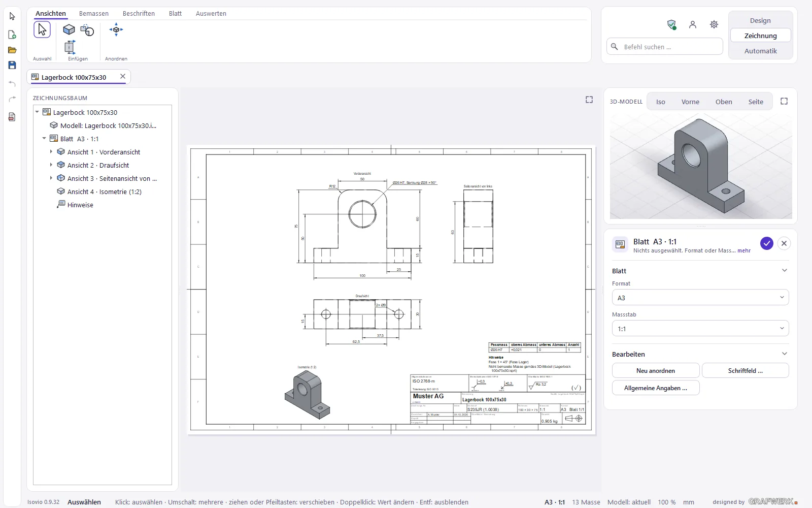Viewport: 812px width, 508px height.
Task: Collapse the Blatt section chevron
Action: point(785,270)
